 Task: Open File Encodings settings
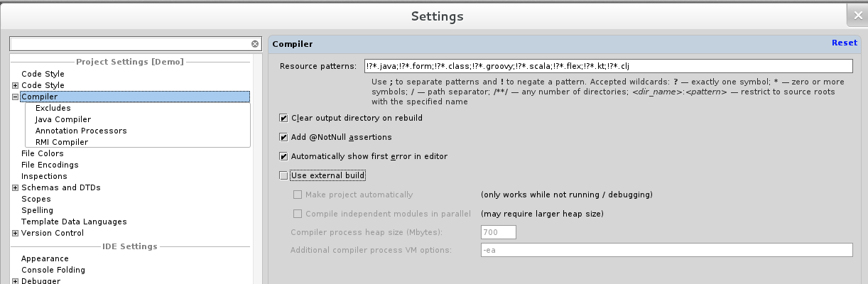[x=50, y=165]
